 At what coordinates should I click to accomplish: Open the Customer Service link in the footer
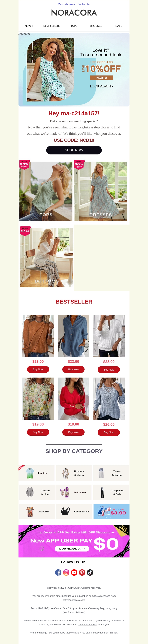tap(87, 624)
